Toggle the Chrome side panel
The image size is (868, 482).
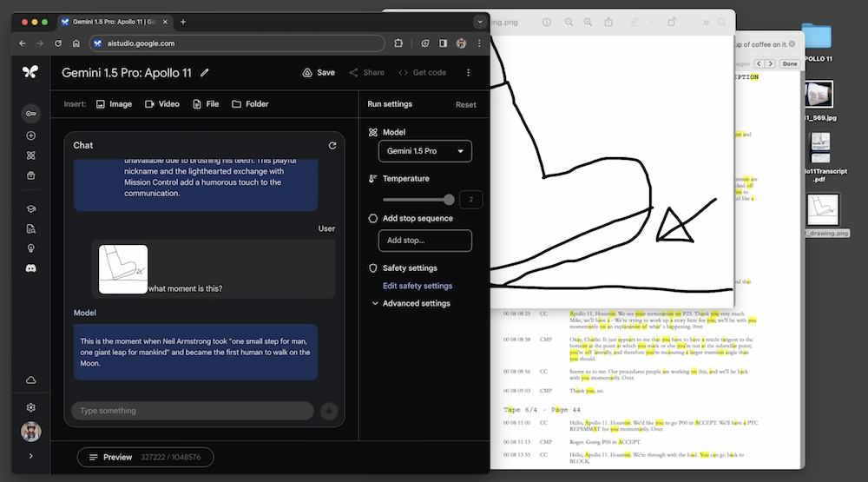pyautogui.click(x=443, y=43)
